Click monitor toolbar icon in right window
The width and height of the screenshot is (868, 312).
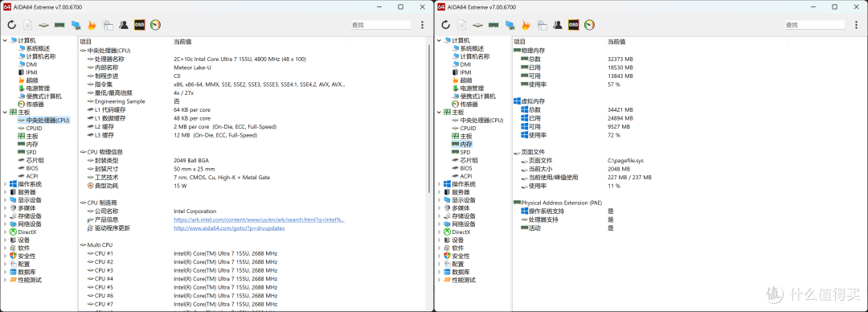click(510, 25)
